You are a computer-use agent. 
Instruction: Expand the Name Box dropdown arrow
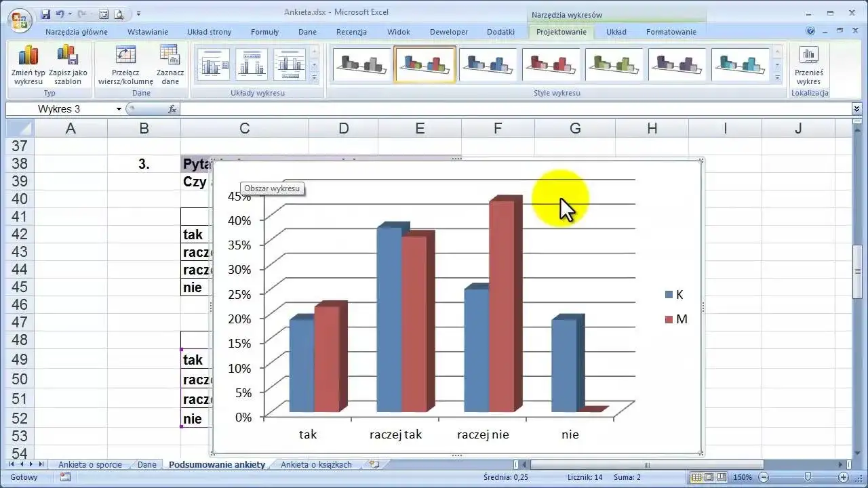[119, 109]
